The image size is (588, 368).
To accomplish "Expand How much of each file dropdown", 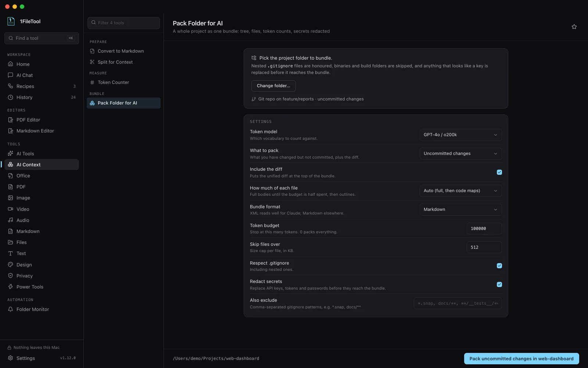I will pos(460,191).
